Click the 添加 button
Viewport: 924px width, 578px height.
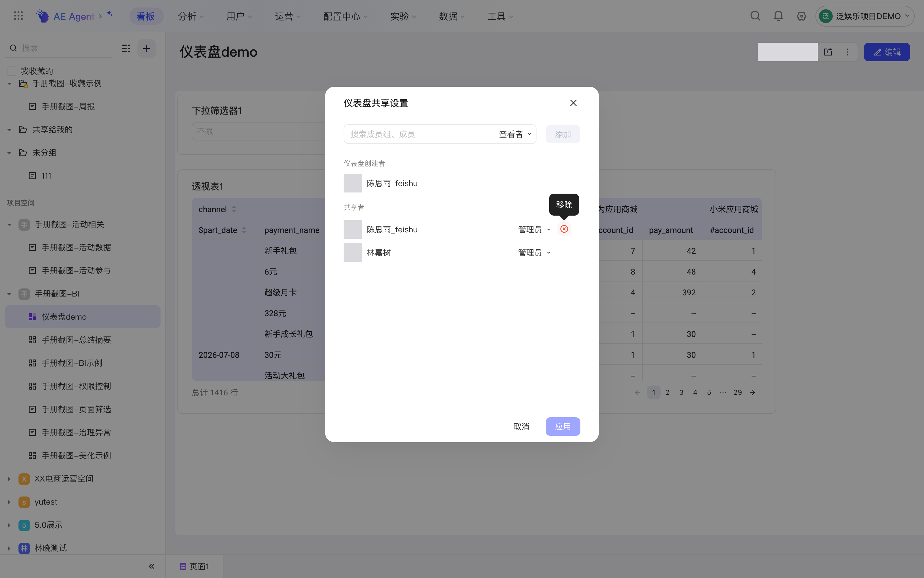pyautogui.click(x=563, y=134)
